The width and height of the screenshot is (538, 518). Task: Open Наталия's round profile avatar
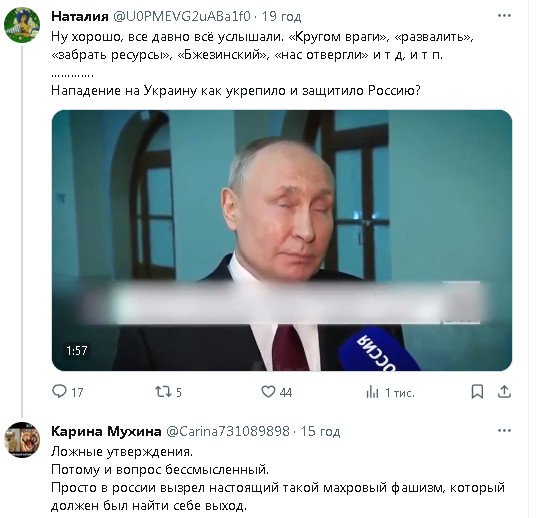coord(22,25)
